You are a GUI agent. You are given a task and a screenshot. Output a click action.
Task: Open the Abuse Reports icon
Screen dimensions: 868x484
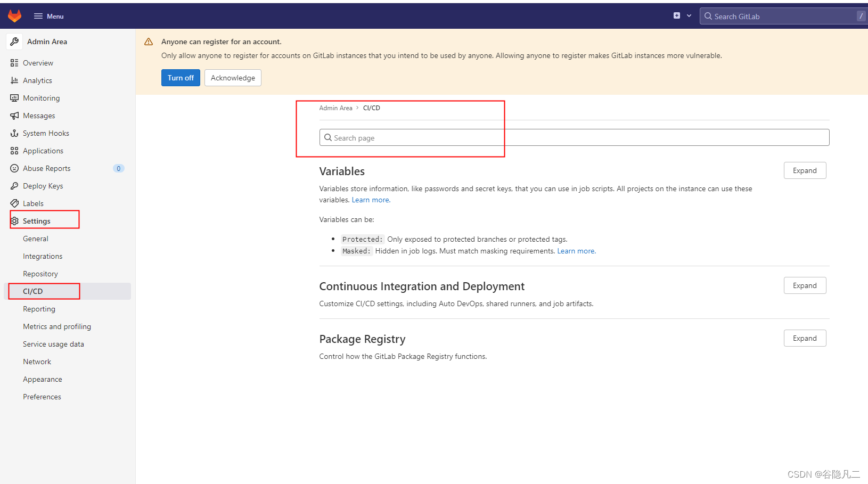pyautogui.click(x=14, y=168)
